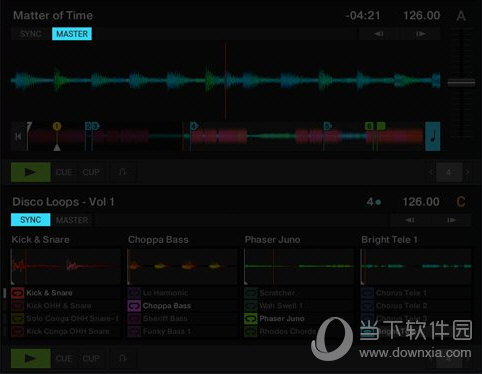Trigger the Funky Bass 1 cell icon

pos(134,331)
